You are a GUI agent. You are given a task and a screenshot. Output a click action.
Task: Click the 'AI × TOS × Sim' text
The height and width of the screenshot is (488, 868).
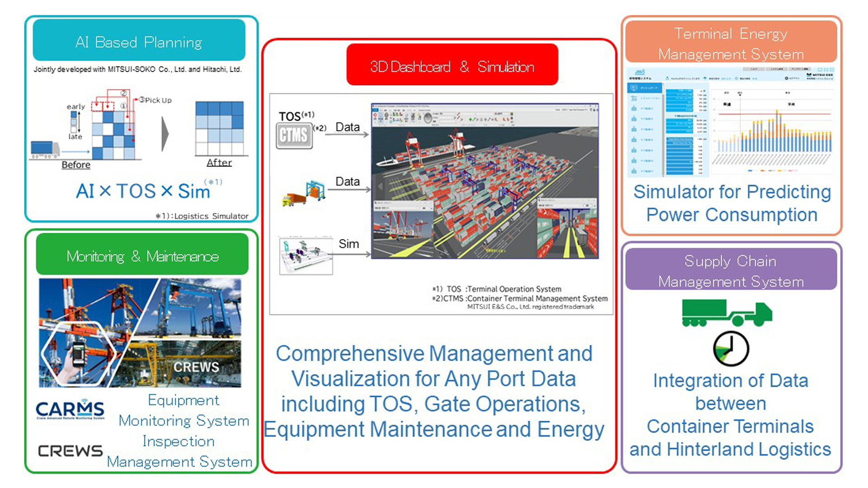point(143,191)
